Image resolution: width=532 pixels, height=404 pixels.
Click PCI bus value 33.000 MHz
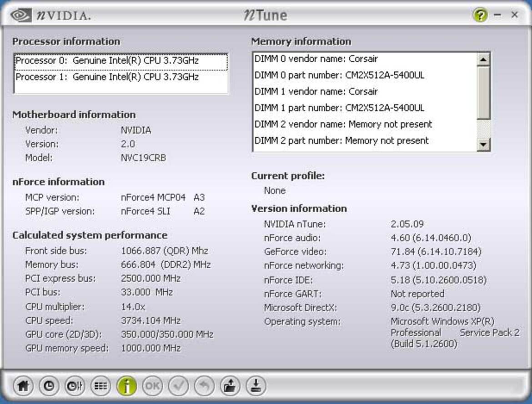point(147,292)
